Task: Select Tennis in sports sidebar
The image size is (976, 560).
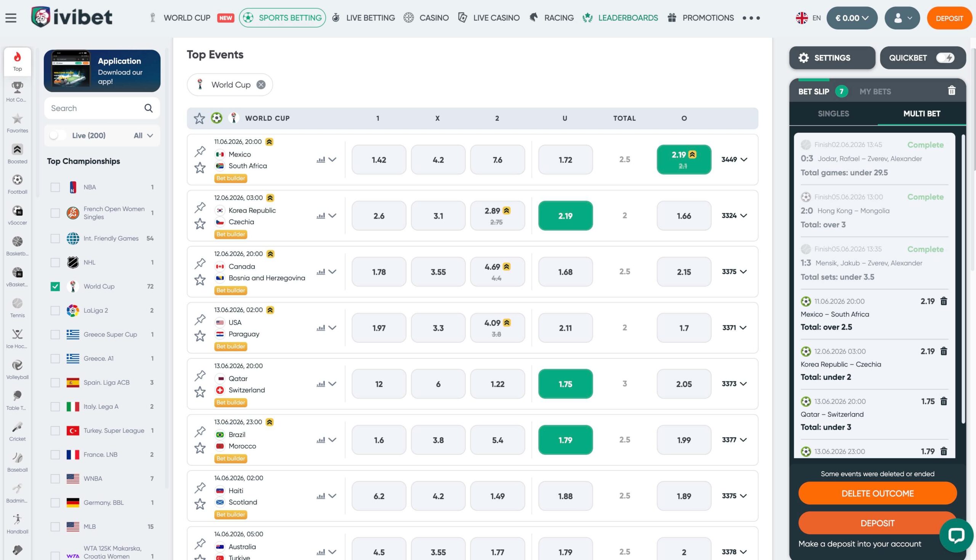Action: click(17, 308)
